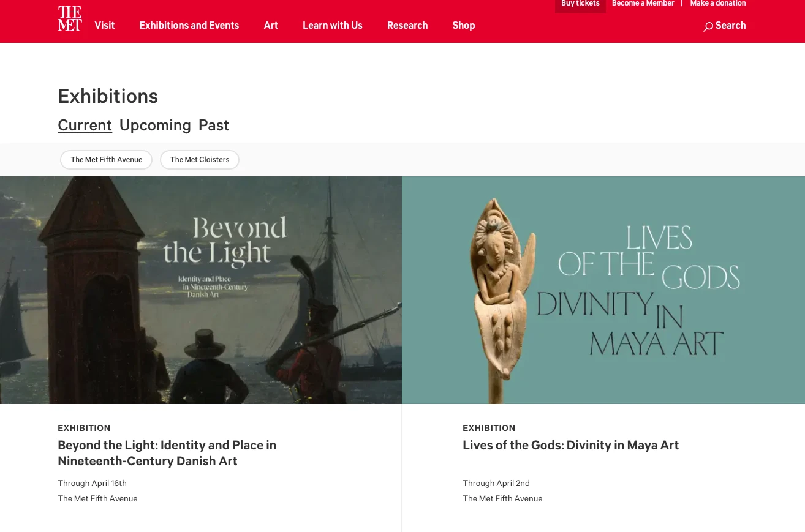Click the search magnifier icon
Image resolution: width=805 pixels, height=532 pixels.
pos(708,26)
